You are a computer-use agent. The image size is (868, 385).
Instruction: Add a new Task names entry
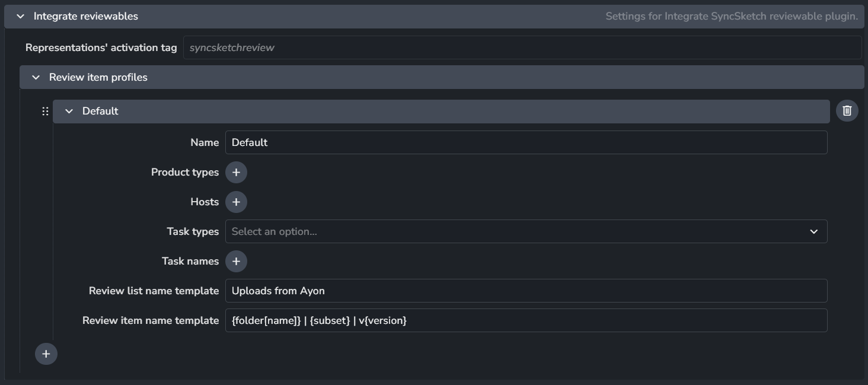point(236,261)
